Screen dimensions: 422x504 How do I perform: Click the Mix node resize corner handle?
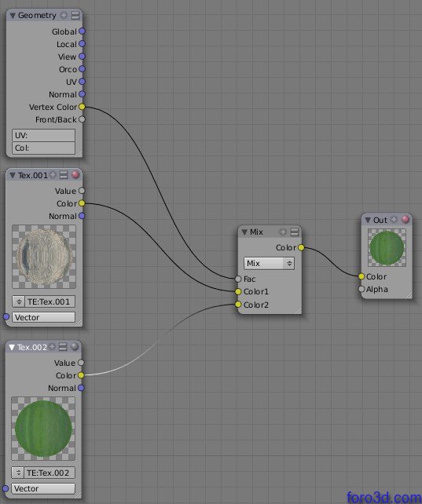298,311
